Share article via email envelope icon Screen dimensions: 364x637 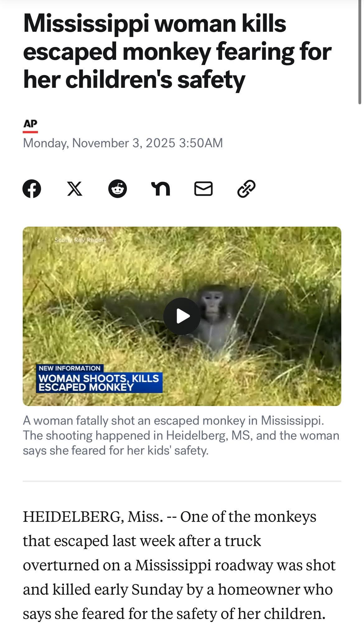(x=203, y=189)
